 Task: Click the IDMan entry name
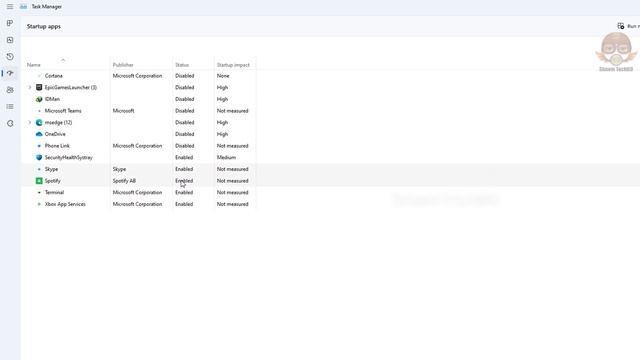(52, 99)
